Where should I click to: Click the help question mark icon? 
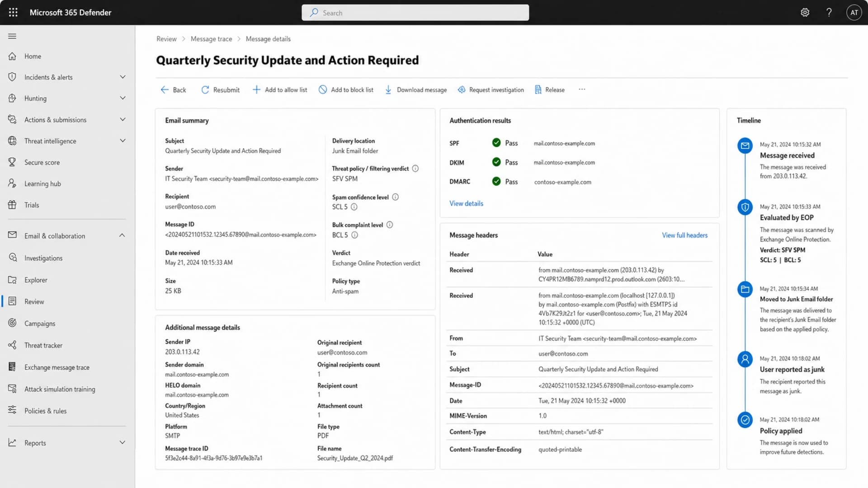(x=829, y=12)
